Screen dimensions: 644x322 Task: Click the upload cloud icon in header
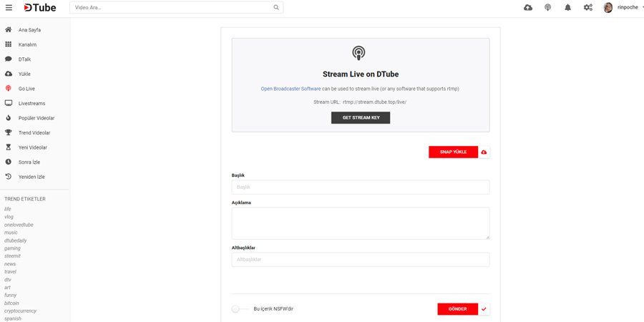point(528,7)
